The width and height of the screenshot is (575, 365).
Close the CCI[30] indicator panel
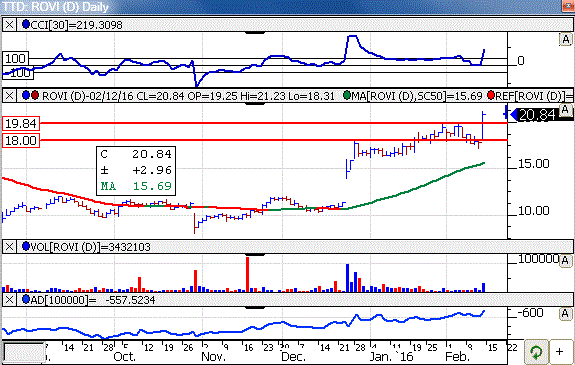[x=10, y=25]
